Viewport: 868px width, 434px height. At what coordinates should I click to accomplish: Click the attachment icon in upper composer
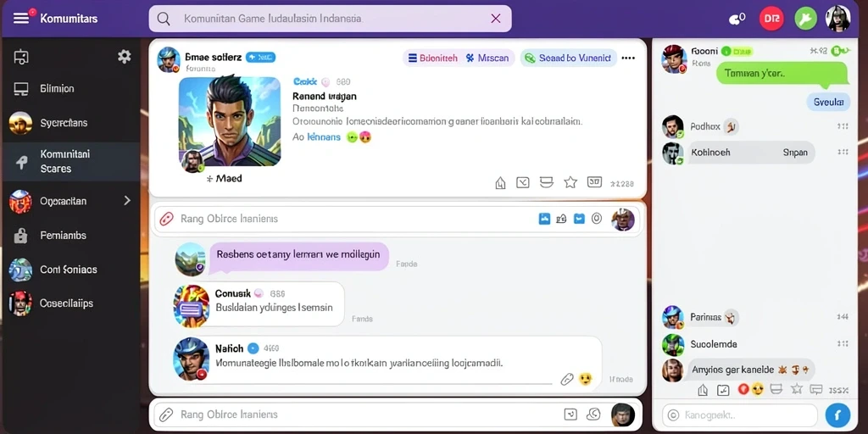[x=167, y=219]
